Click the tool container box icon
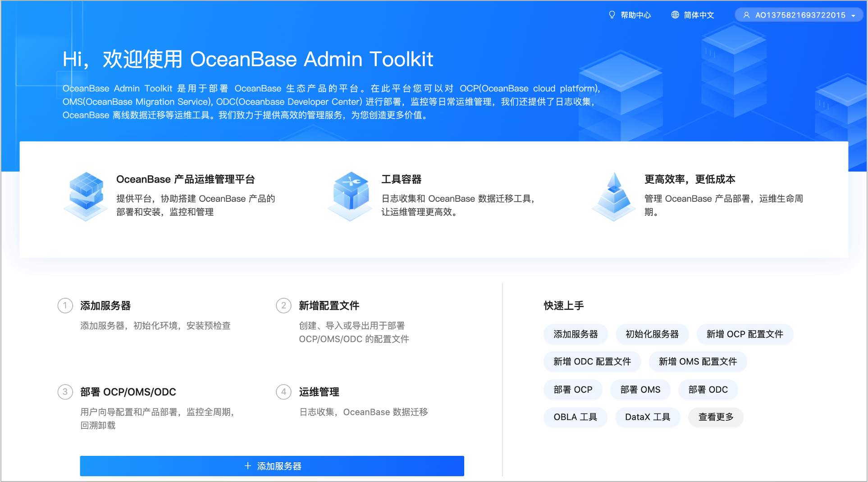Screen dimensions: 868x482 pos(351,196)
